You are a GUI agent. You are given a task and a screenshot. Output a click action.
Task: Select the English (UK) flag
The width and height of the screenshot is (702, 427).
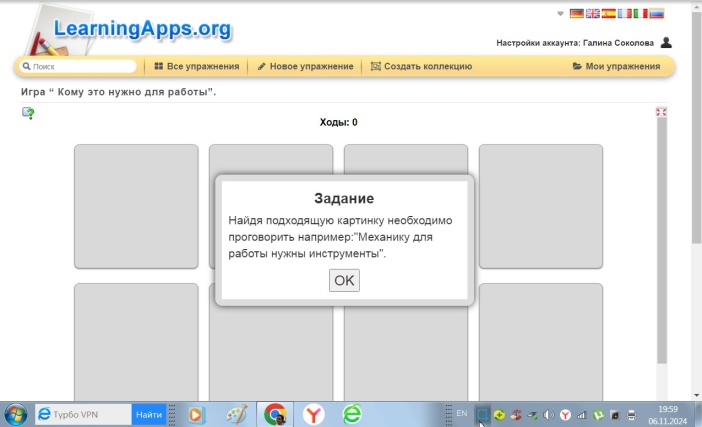click(x=593, y=14)
